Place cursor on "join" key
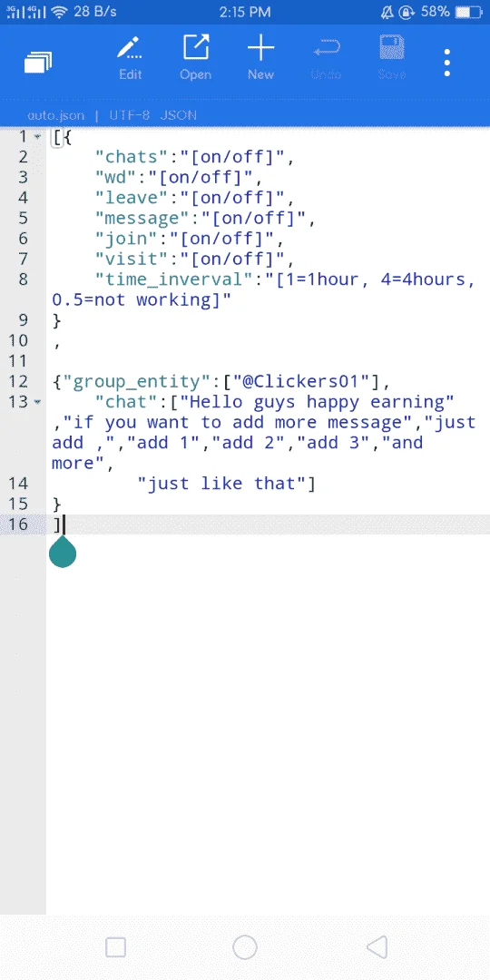The height and width of the screenshot is (980, 490). coord(126,238)
